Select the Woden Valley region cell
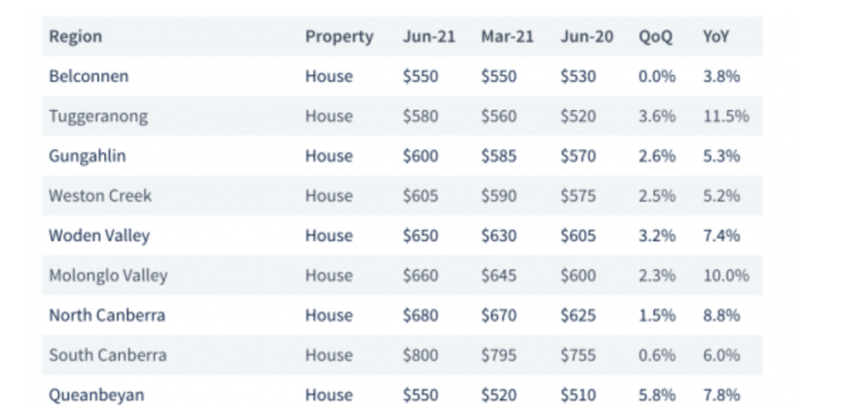Viewport: 868px width, 409px height. (99, 235)
